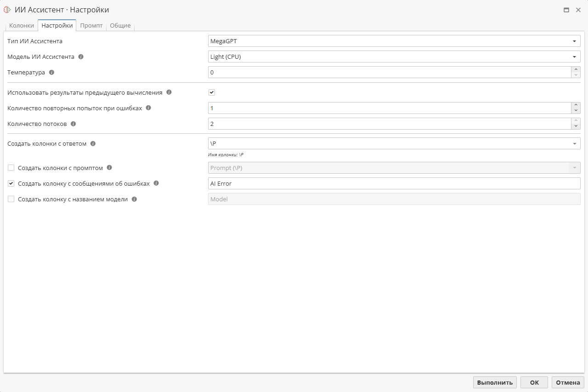Click the disabled Model column name field
The height and width of the screenshot is (392, 588).
[x=394, y=199]
